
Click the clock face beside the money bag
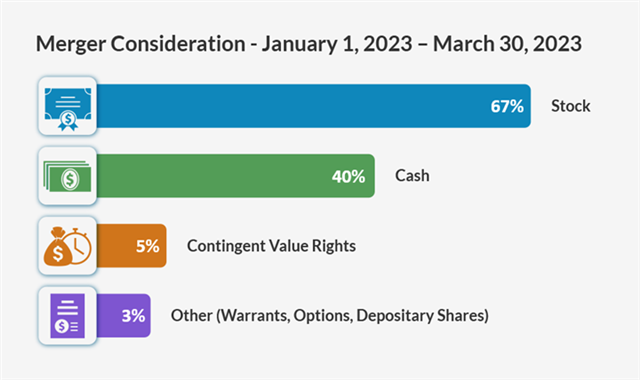coord(80,247)
